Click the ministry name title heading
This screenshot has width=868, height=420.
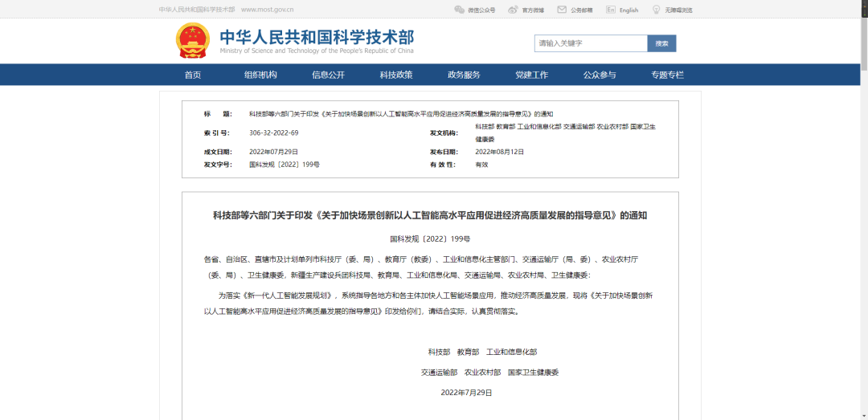coord(317,36)
